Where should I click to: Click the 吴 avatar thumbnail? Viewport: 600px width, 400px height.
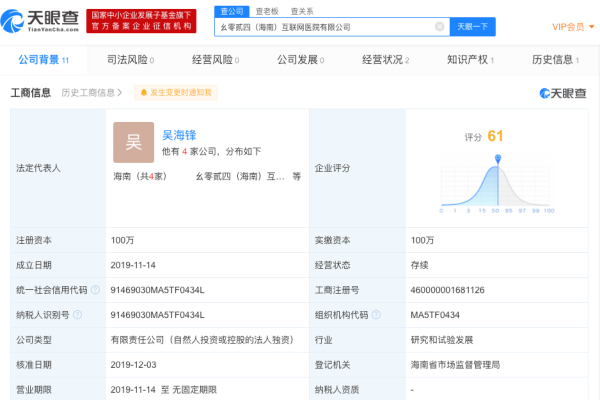(x=134, y=142)
